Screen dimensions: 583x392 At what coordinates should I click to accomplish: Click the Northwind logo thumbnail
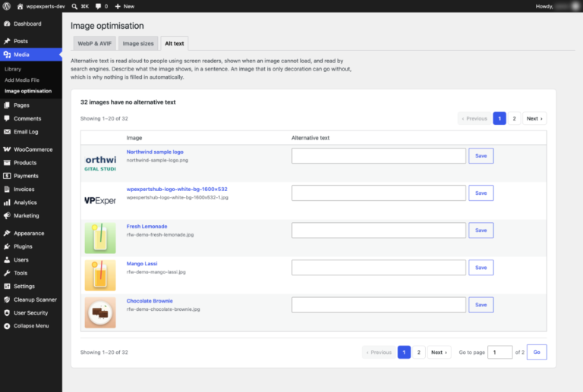click(100, 163)
